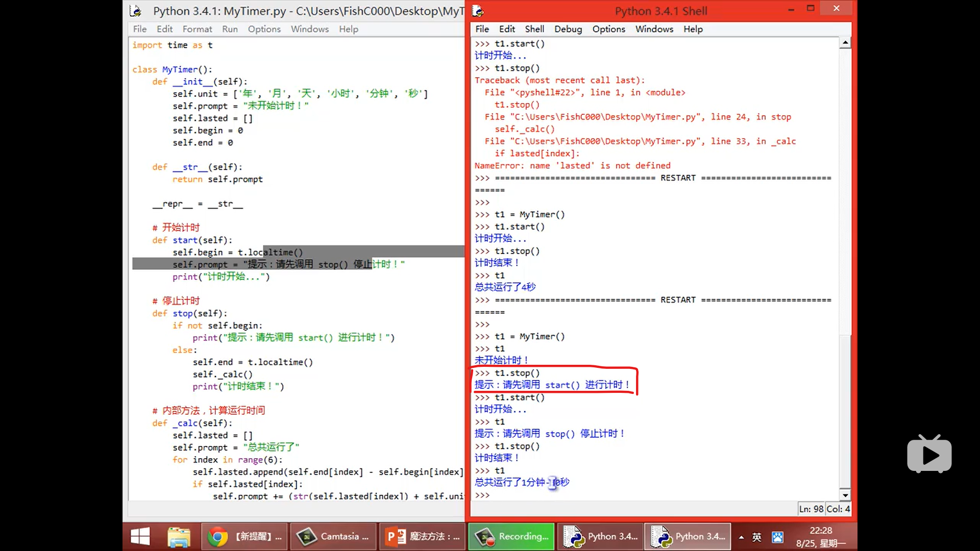The width and height of the screenshot is (980, 551).
Task: Click the 'self.lasted = []' line in __init__
Action: click(x=212, y=118)
